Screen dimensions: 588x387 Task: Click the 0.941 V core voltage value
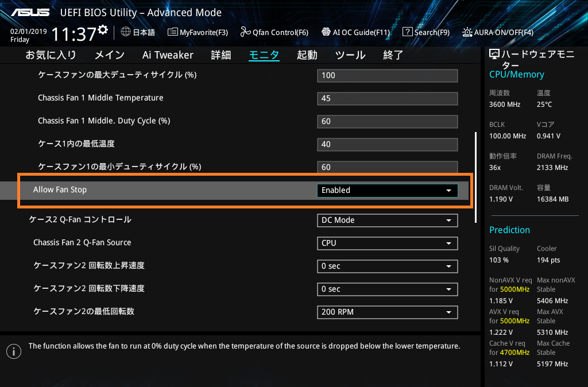[548, 136]
